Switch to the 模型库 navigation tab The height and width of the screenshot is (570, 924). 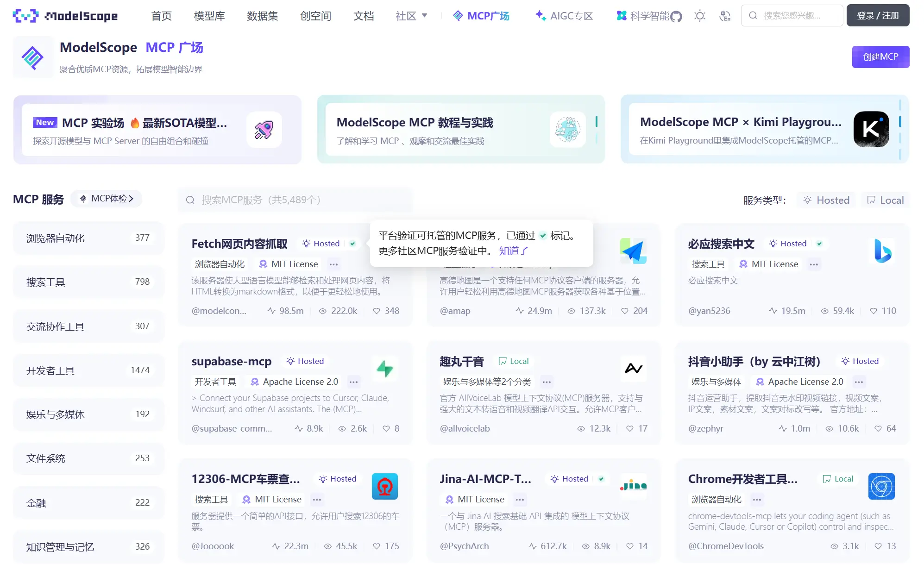click(209, 15)
